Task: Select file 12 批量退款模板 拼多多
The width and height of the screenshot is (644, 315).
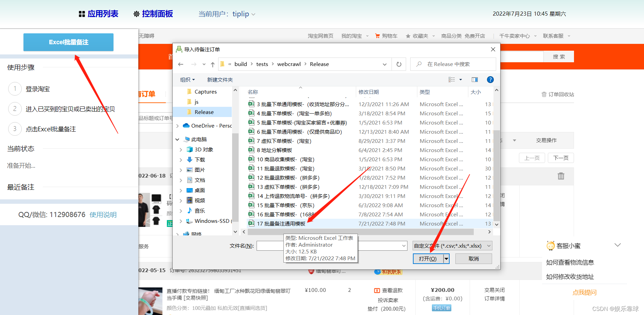Action: (x=288, y=178)
